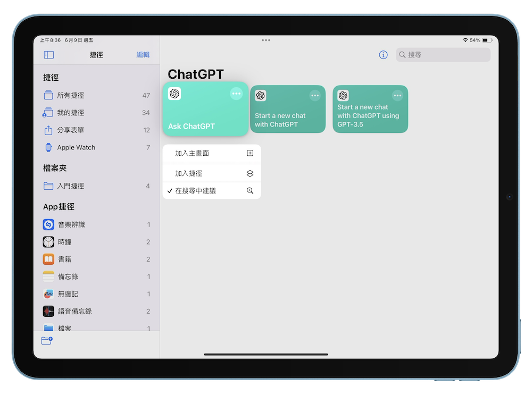Viewport: 532px width, 394px height.
Task: Open ellipsis on Start a new chat card
Action: 315,96
